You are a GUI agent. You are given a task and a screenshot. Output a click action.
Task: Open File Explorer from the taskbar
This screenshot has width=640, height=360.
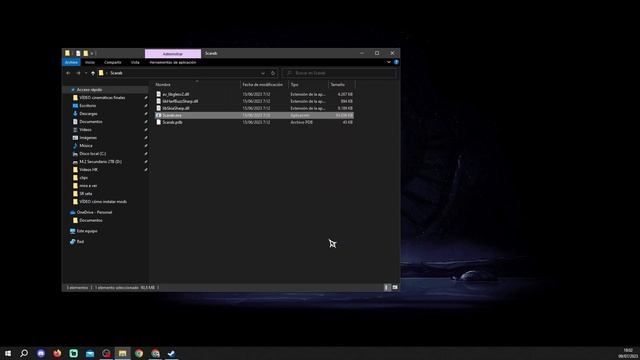(x=122, y=353)
